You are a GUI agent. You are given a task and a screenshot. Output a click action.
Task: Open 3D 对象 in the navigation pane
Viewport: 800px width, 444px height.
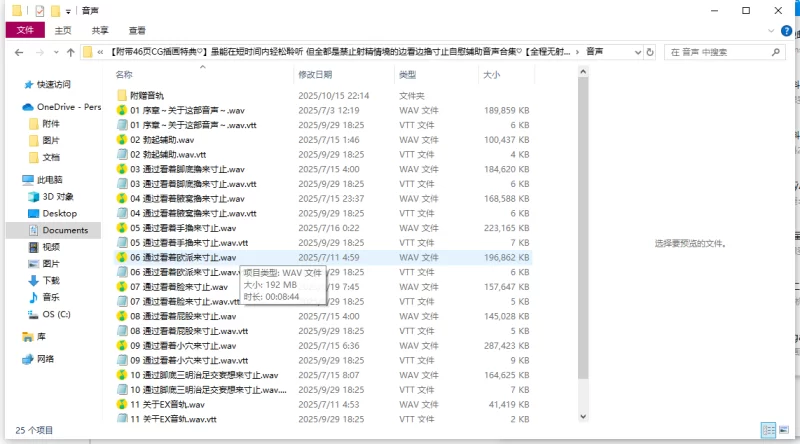click(x=58, y=196)
